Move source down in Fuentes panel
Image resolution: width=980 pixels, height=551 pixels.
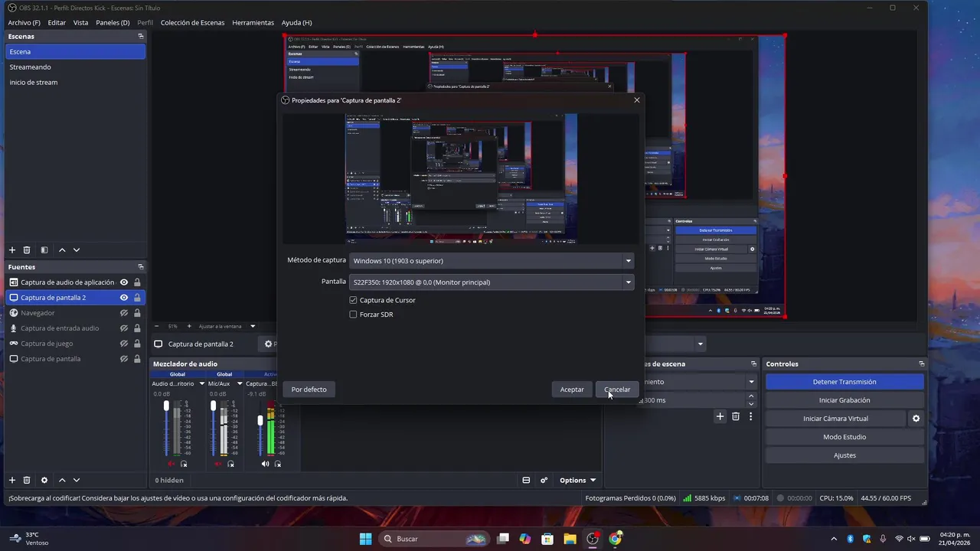click(77, 480)
